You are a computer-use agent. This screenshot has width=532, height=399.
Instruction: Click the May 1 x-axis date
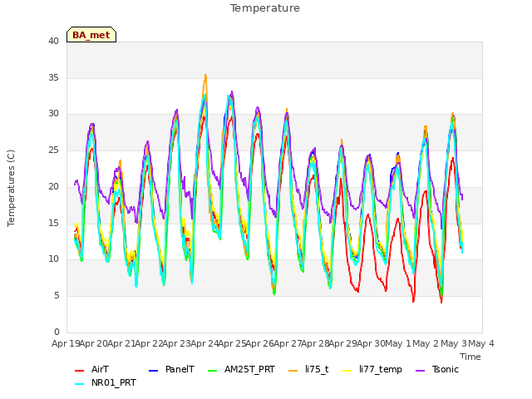[x=398, y=343]
